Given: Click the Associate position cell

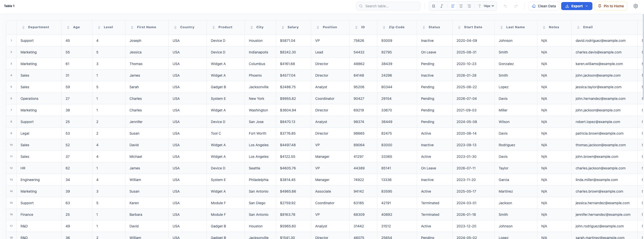Looking at the screenshot, I should pyautogui.click(x=330, y=191).
